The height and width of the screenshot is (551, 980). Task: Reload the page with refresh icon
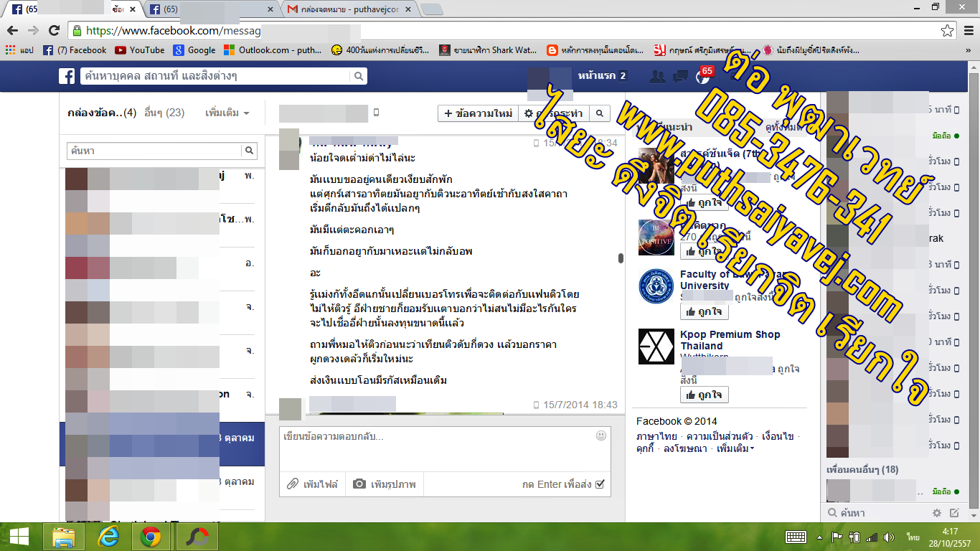coord(54,31)
